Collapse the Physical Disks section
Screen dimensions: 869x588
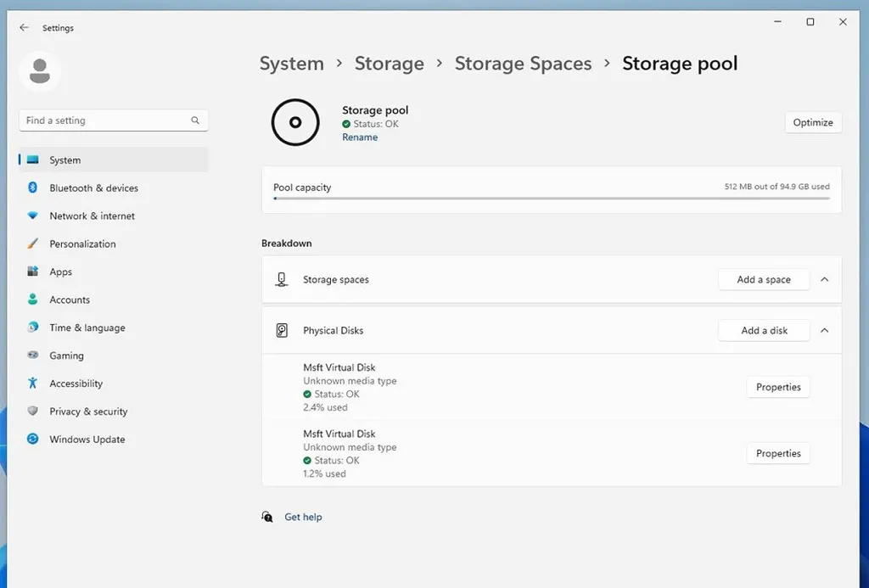[824, 331]
